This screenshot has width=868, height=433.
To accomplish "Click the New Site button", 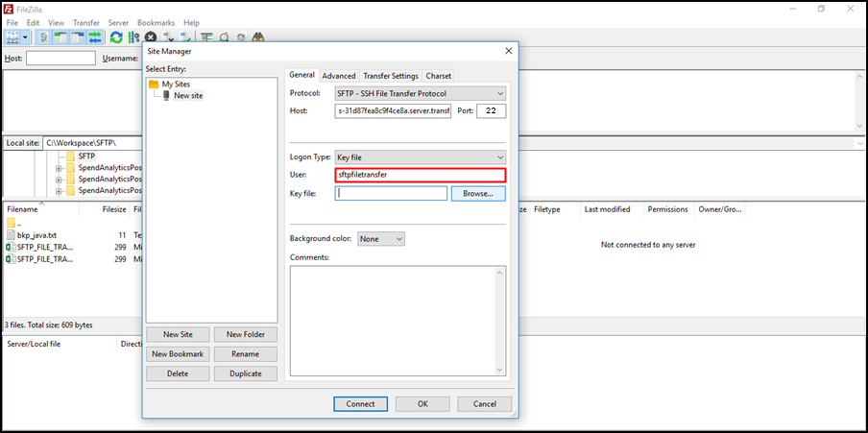I will 179,334.
